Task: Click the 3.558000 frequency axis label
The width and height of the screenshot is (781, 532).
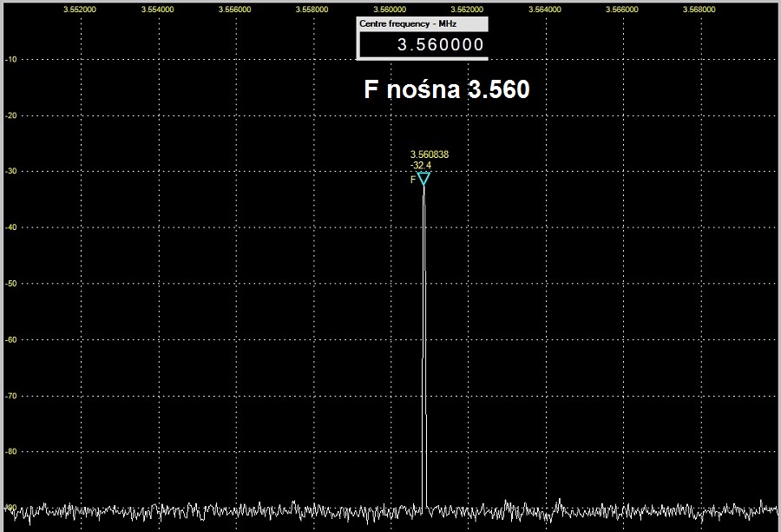Action: pyautogui.click(x=312, y=10)
